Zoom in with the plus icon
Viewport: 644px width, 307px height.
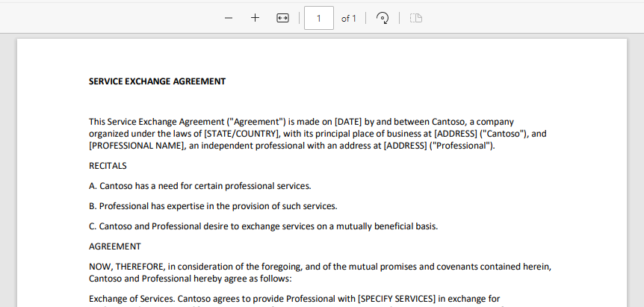click(x=255, y=18)
